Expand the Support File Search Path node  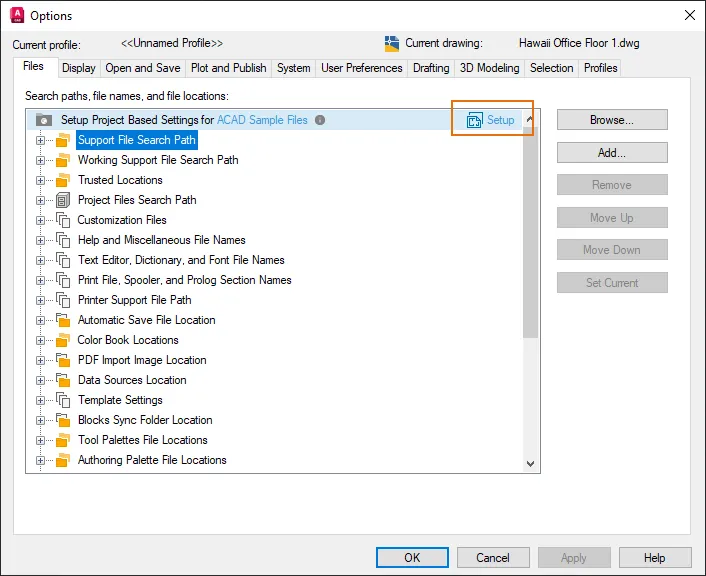pos(40,141)
